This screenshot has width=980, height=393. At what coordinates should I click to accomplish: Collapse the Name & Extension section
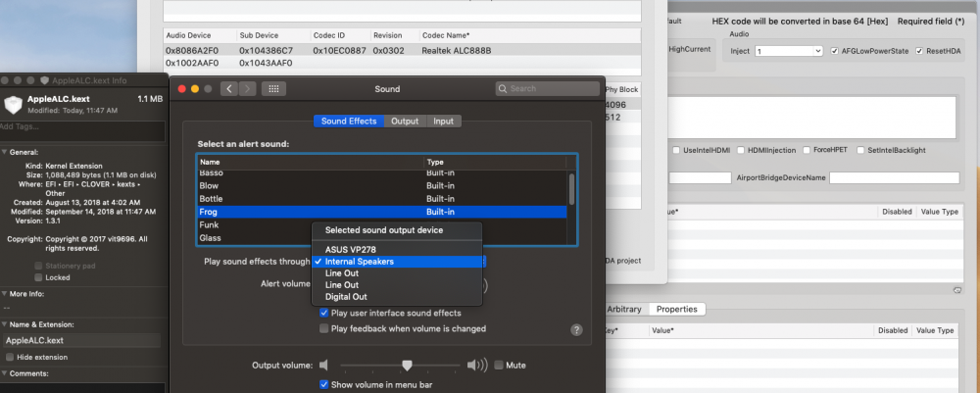point(4,325)
